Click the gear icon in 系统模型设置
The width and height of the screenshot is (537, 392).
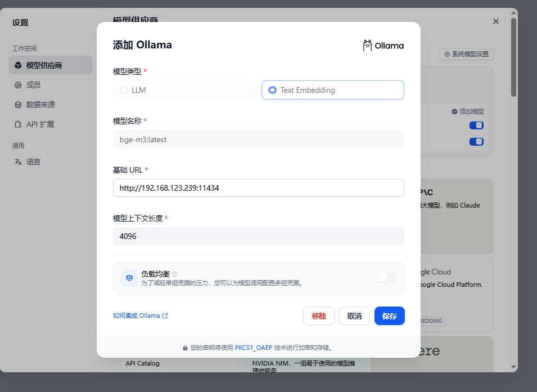447,54
